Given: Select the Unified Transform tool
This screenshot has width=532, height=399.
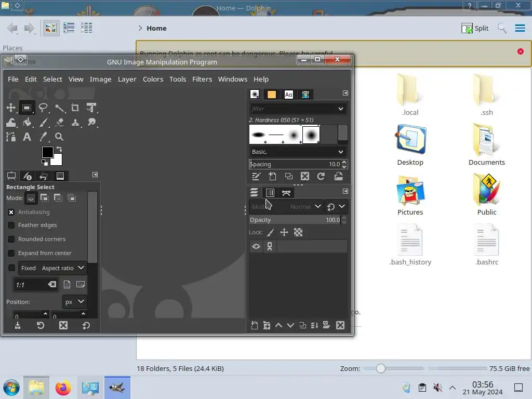Looking at the screenshot, I should 91,108.
